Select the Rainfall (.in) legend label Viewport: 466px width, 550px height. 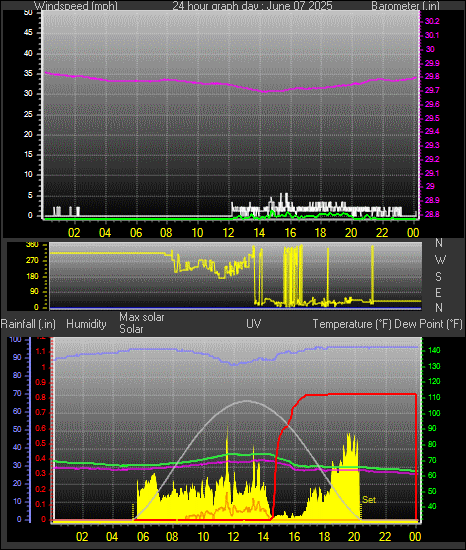[x=28, y=324]
